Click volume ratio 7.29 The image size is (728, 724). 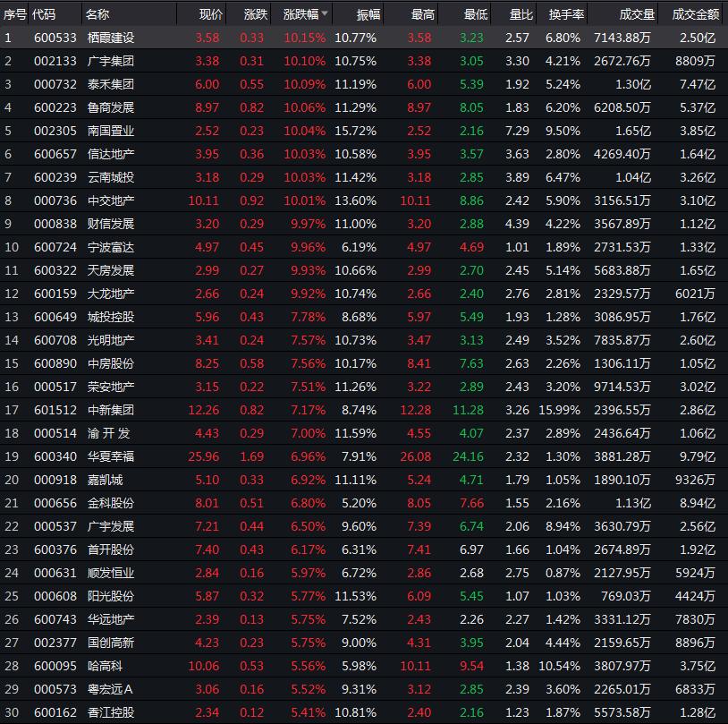517,131
